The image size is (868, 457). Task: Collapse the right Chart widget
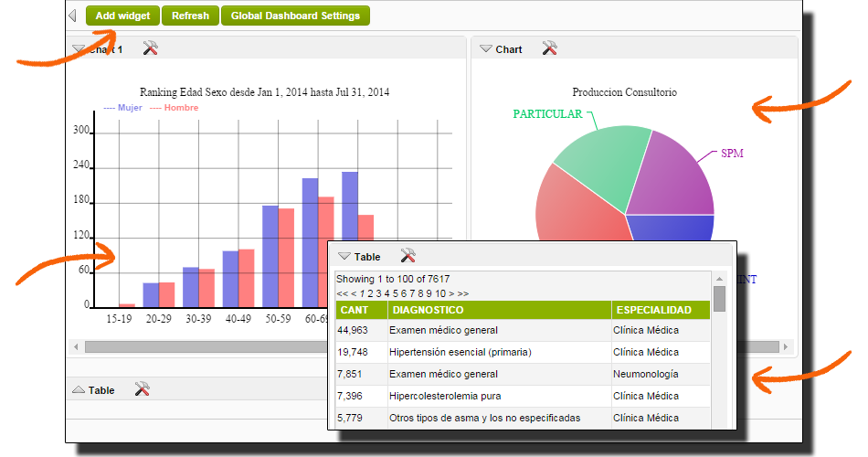click(x=485, y=49)
